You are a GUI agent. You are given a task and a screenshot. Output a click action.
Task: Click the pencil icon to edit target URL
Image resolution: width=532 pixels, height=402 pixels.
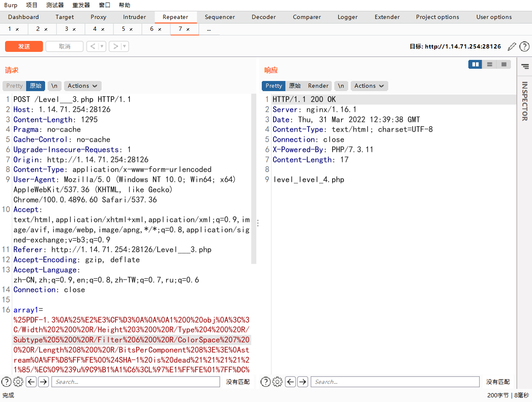click(512, 46)
